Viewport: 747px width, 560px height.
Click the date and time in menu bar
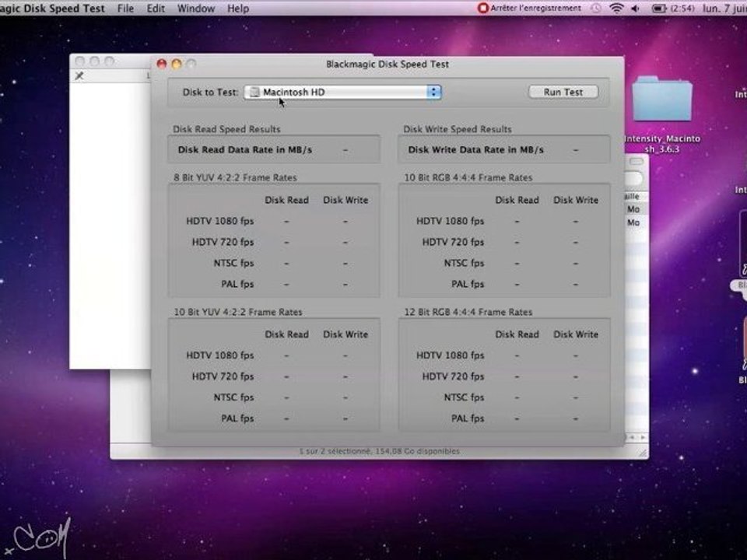point(724,8)
